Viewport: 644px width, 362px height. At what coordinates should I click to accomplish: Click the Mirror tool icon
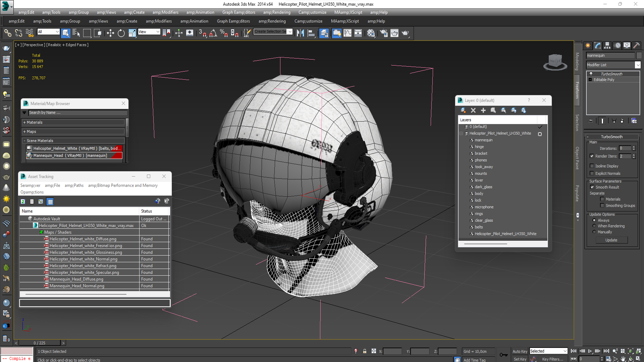point(300,33)
